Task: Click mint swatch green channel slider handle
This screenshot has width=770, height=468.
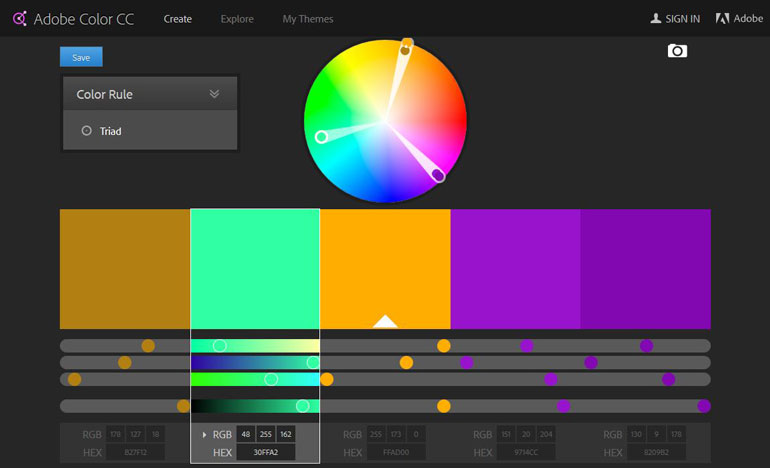Action: click(313, 362)
